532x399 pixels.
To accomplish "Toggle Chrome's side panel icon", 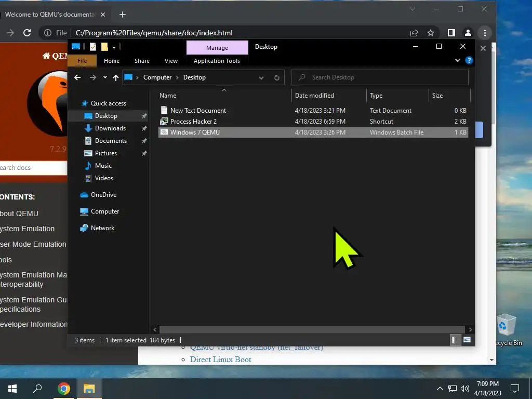I will point(451,33).
